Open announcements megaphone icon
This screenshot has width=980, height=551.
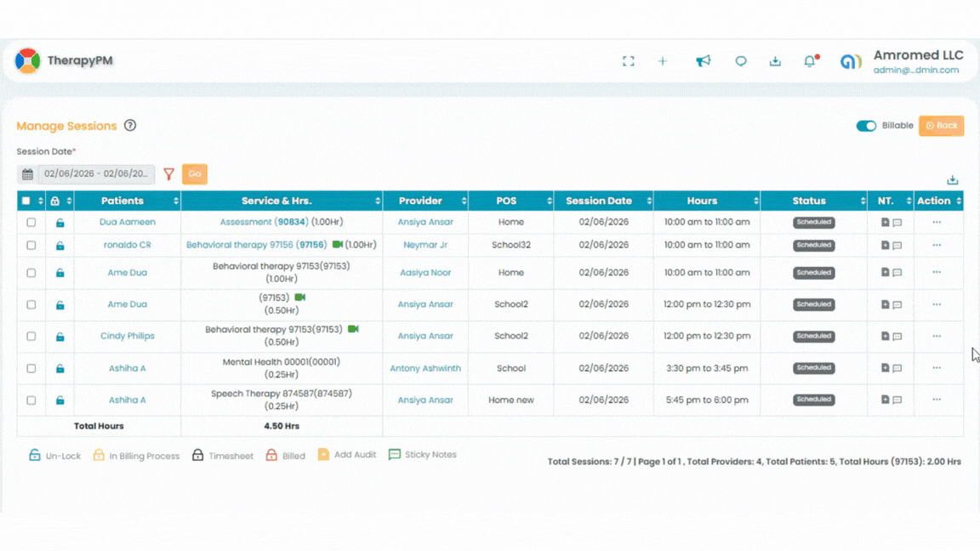coord(703,61)
